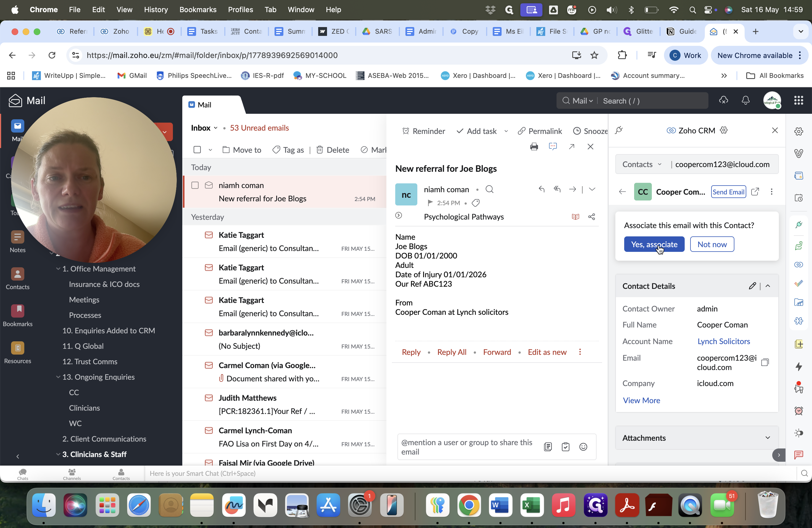Search emails from niamh coman
This screenshot has width=812, height=528.
click(489, 189)
